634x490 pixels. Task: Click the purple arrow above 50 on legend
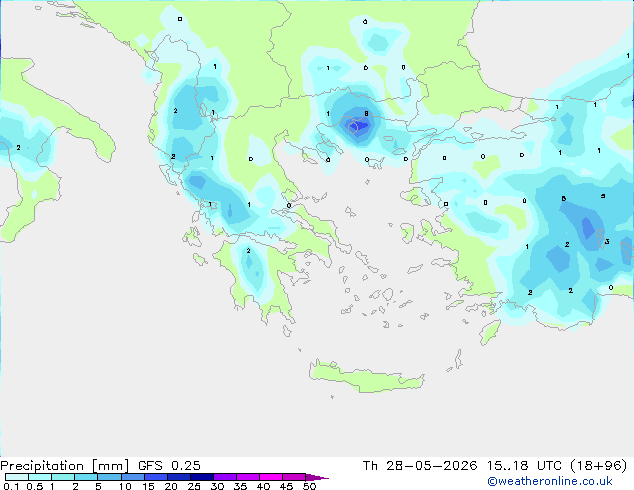pos(317,477)
